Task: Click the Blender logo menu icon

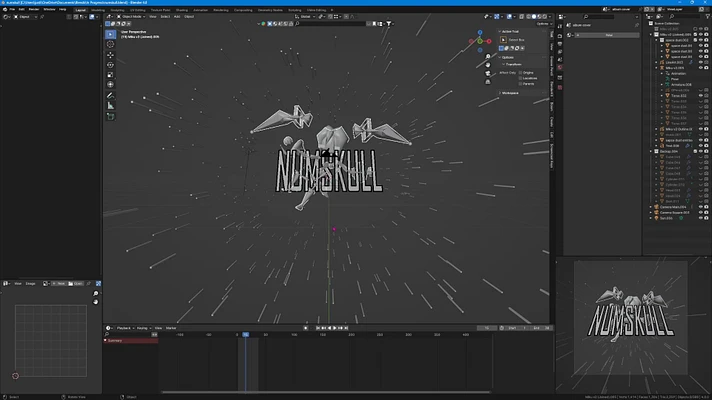Action: pyautogui.click(x=5, y=9)
